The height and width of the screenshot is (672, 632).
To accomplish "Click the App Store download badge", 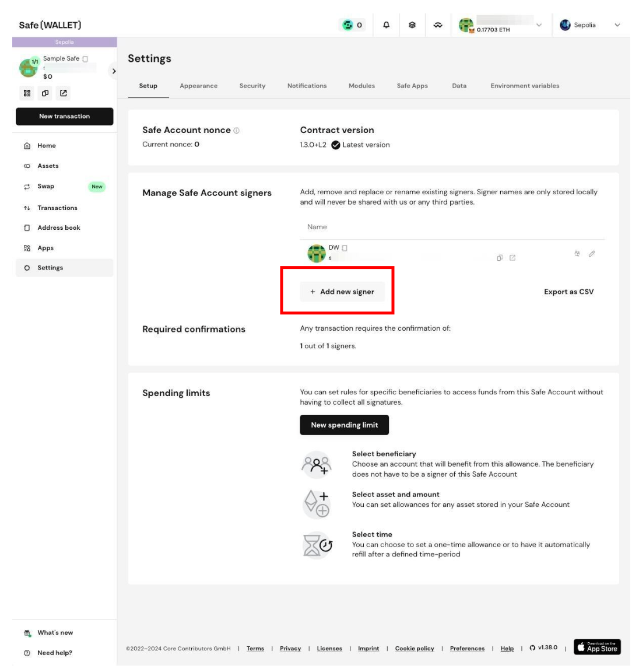I will pos(597,647).
